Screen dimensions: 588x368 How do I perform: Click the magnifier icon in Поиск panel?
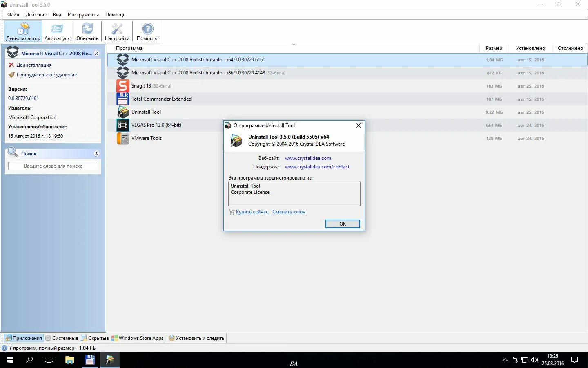coord(13,153)
